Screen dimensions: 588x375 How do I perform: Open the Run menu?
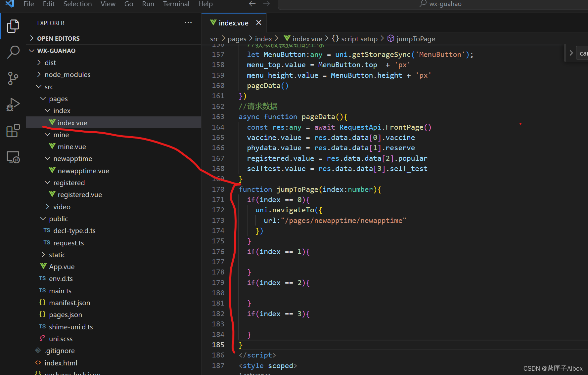point(148,4)
